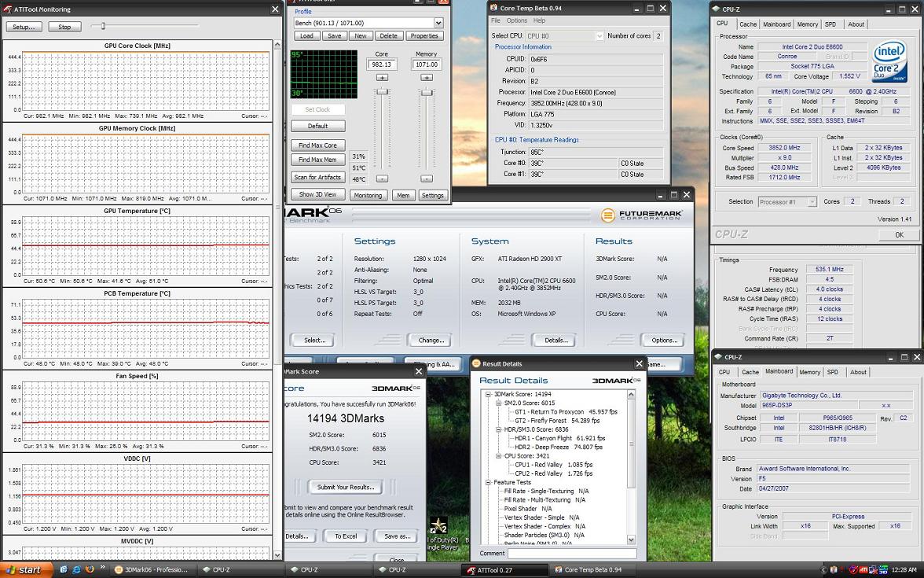The height and width of the screenshot is (578, 924).
Task: Click Load profile button in ATITool
Action: pyautogui.click(x=307, y=36)
